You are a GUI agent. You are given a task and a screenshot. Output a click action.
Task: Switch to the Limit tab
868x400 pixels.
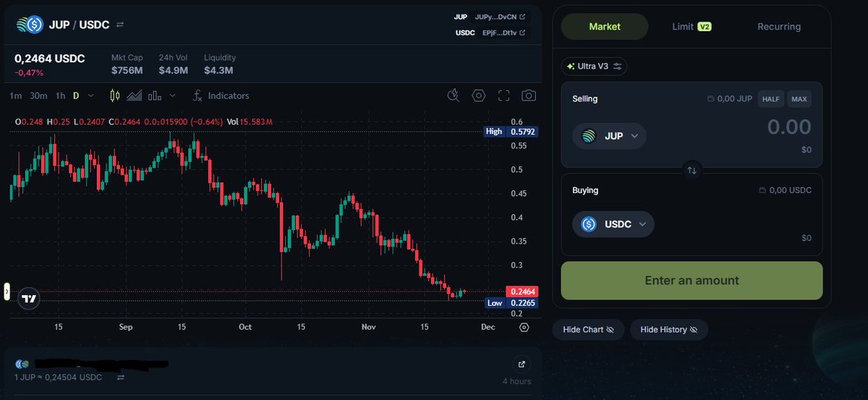(x=692, y=26)
